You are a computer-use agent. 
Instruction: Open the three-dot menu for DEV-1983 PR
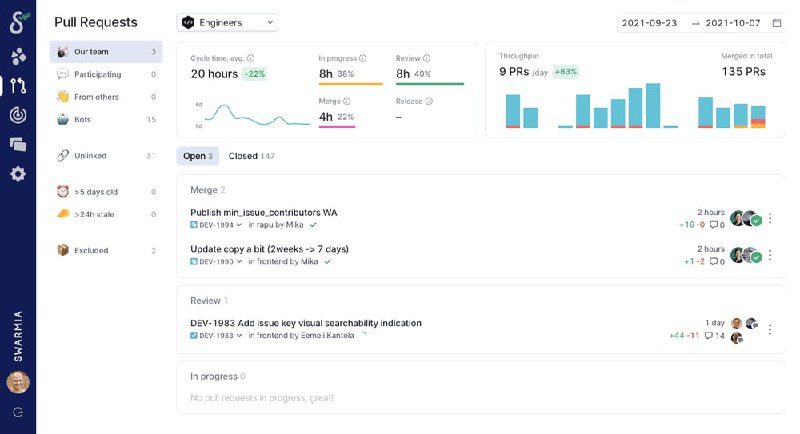click(770, 329)
